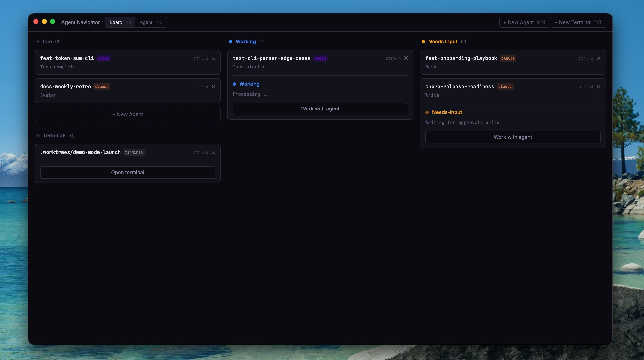Work with agent on test-cli-parser-edge-cases
The width and height of the screenshot is (644, 360).
point(320,109)
